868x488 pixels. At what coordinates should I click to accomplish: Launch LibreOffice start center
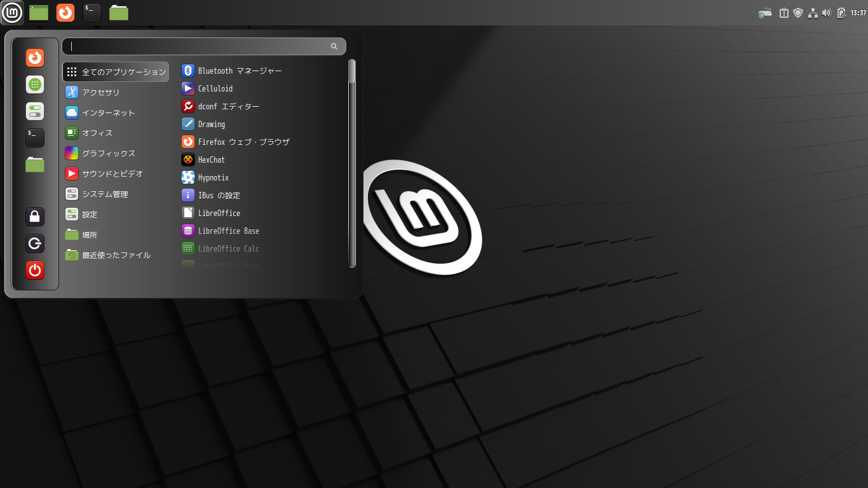(263, 213)
